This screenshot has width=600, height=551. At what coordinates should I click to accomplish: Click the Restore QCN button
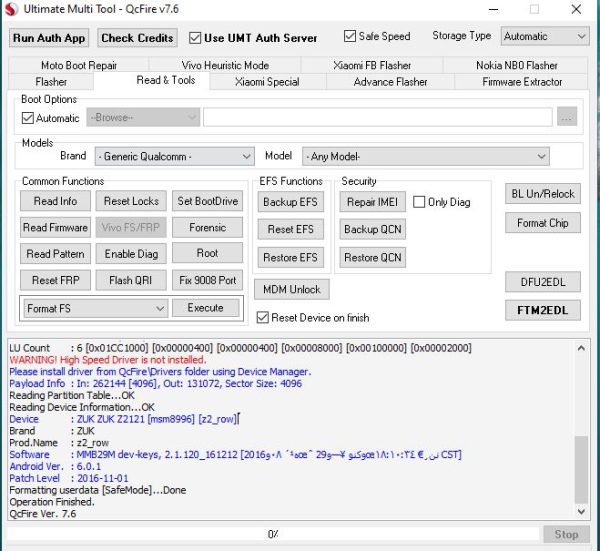(x=372, y=258)
